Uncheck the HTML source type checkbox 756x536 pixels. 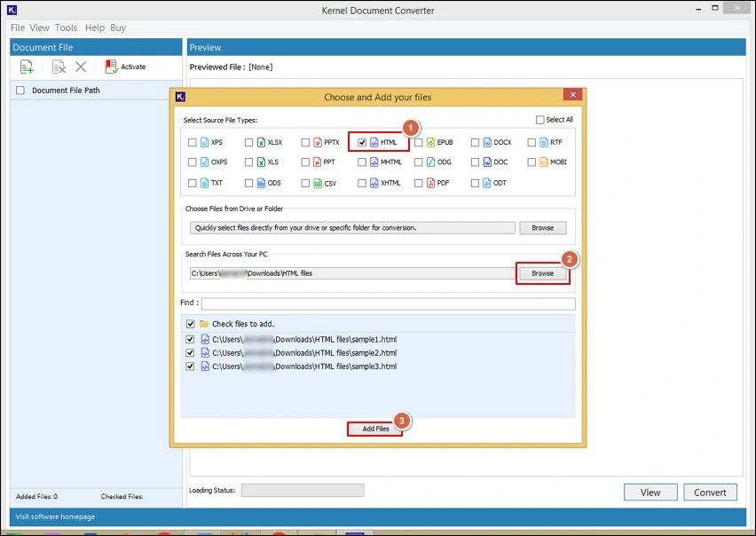point(362,143)
